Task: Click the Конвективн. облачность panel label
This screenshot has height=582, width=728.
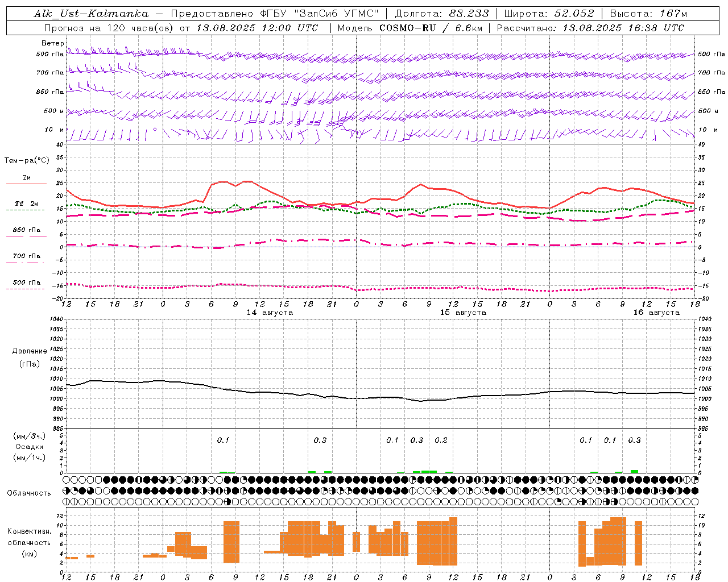Action: [29, 542]
